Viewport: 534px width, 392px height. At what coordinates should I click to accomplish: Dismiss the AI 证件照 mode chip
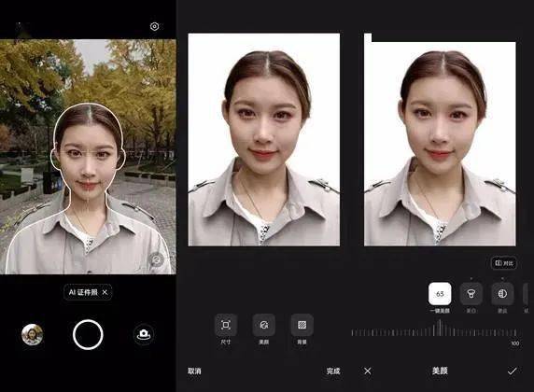tap(105, 292)
